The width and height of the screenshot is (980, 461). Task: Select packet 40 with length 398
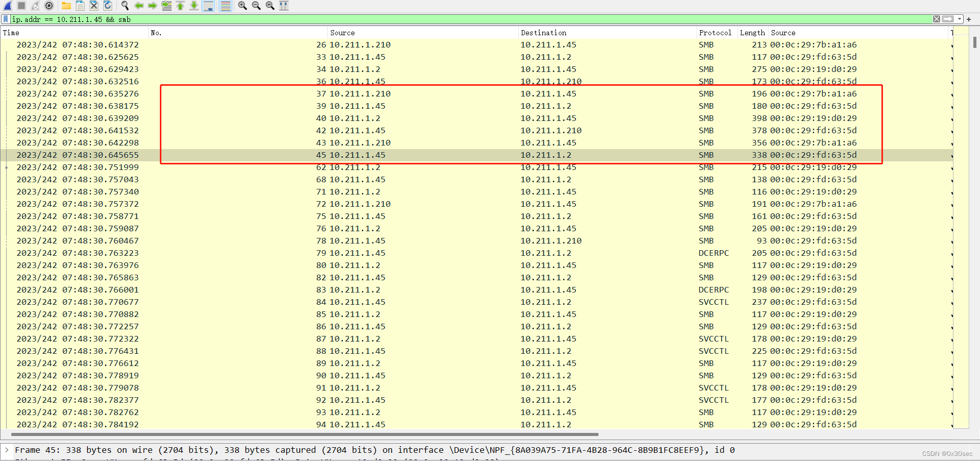tap(476, 118)
